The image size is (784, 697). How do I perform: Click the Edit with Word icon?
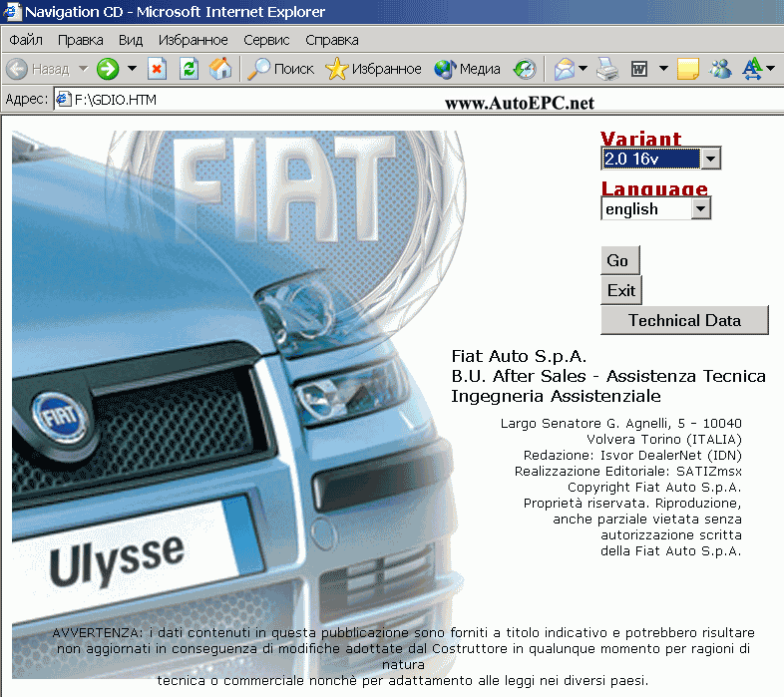point(639,69)
